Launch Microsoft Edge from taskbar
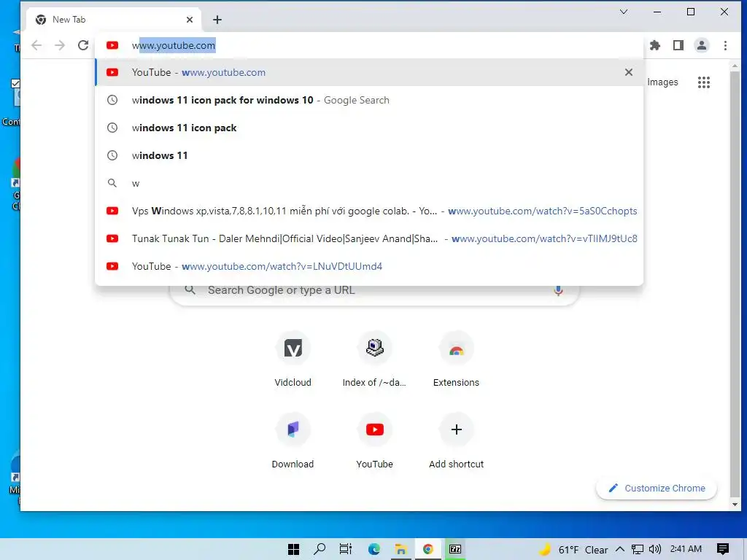747x560 pixels. (374, 549)
